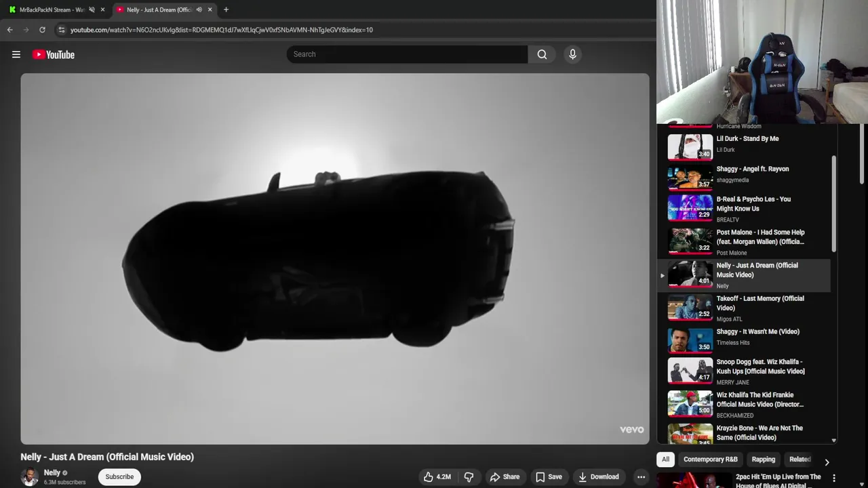Switch to MrBackPackN Stream tab

tap(52, 9)
